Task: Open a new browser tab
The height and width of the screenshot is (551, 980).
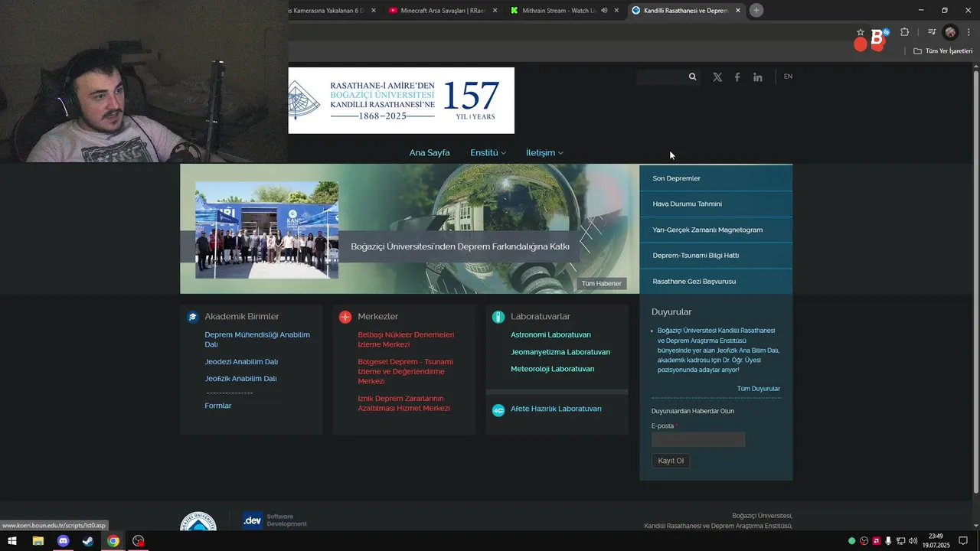Action: coord(756,10)
